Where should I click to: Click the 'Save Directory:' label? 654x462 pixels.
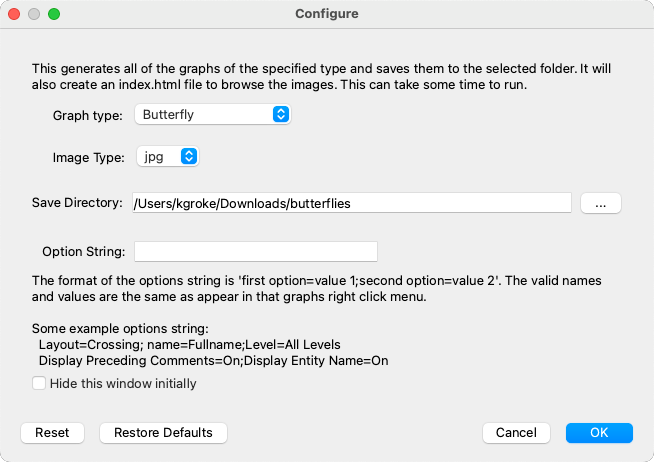tap(77, 203)
